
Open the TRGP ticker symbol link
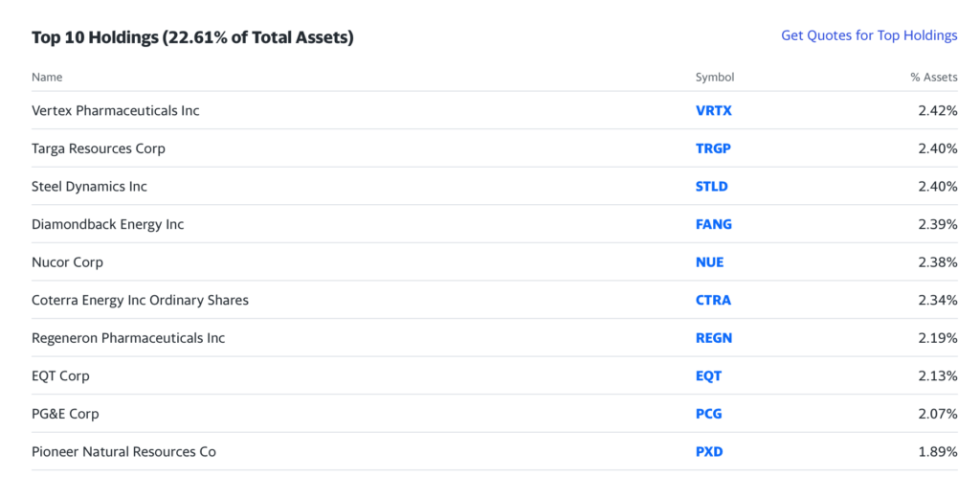[x=713, y=148]
